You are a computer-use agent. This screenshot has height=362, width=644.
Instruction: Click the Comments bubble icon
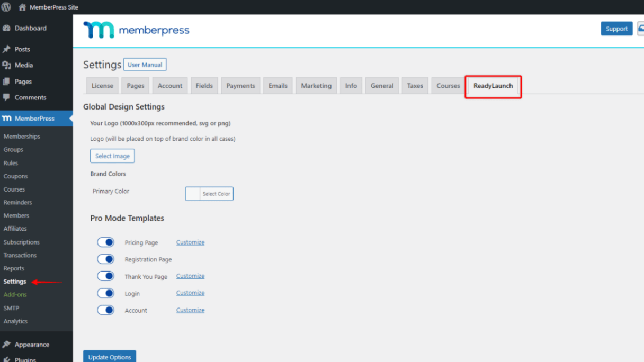click(x=6, y=97)
